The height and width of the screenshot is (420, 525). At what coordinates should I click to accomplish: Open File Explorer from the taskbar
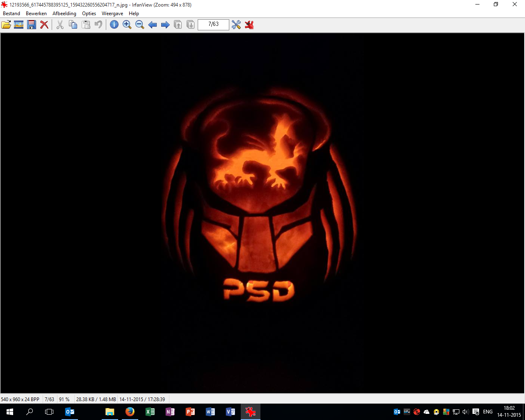(110, 412)
